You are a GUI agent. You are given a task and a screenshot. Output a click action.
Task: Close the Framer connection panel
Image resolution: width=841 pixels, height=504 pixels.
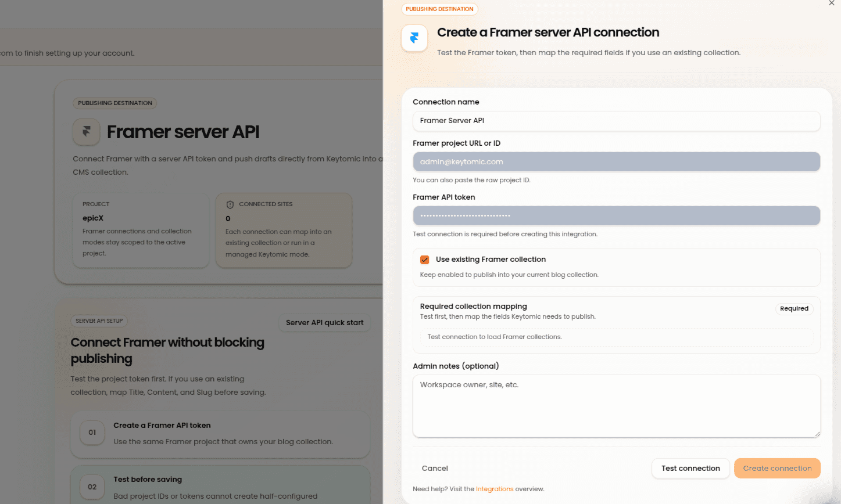pos(831,3)
